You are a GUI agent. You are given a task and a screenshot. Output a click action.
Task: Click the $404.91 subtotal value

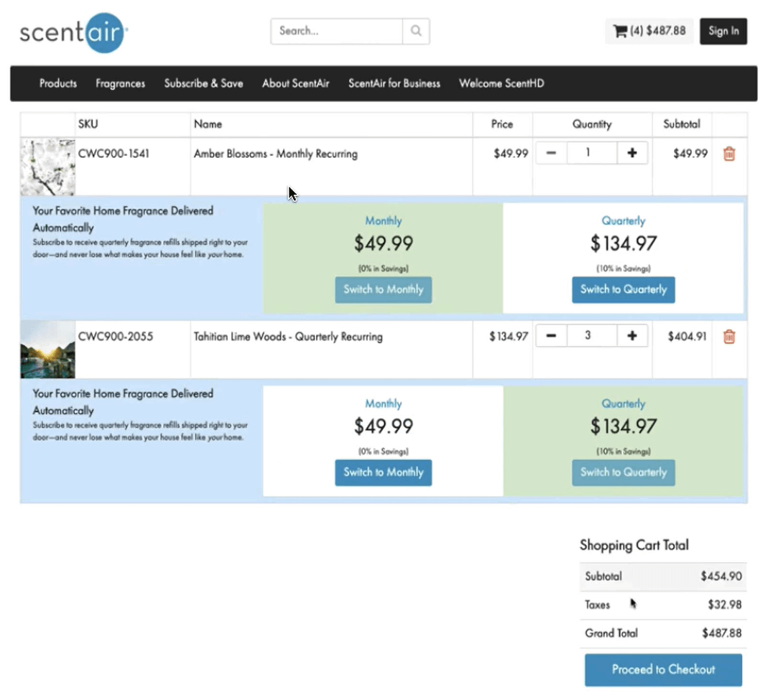pos(687,337)
